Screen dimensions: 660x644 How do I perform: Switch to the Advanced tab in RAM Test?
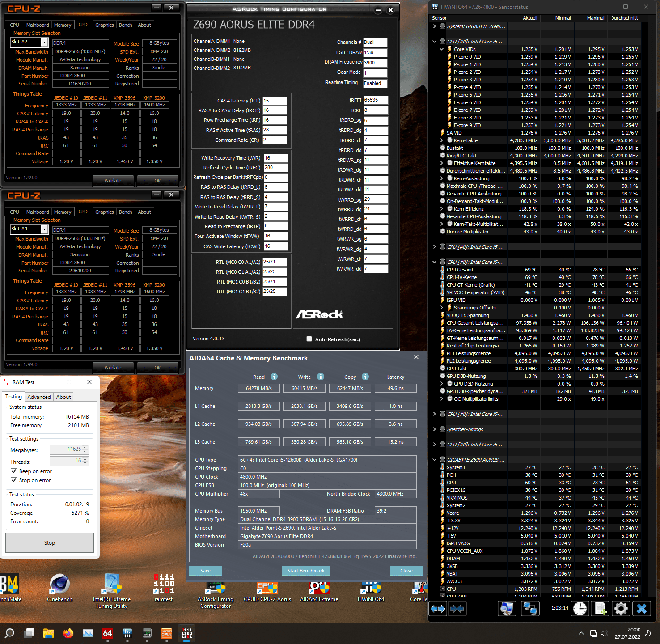[x=39, y=397]
